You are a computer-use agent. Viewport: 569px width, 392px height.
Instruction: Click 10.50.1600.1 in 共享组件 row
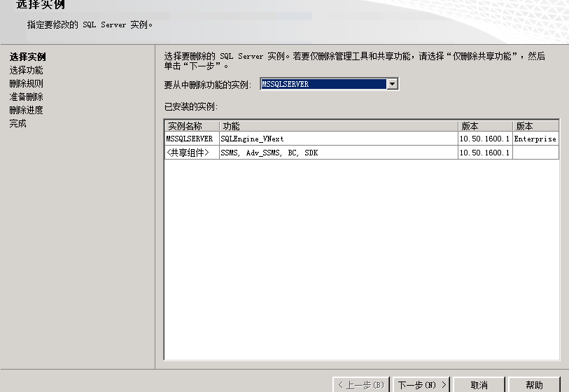(485, 153)
